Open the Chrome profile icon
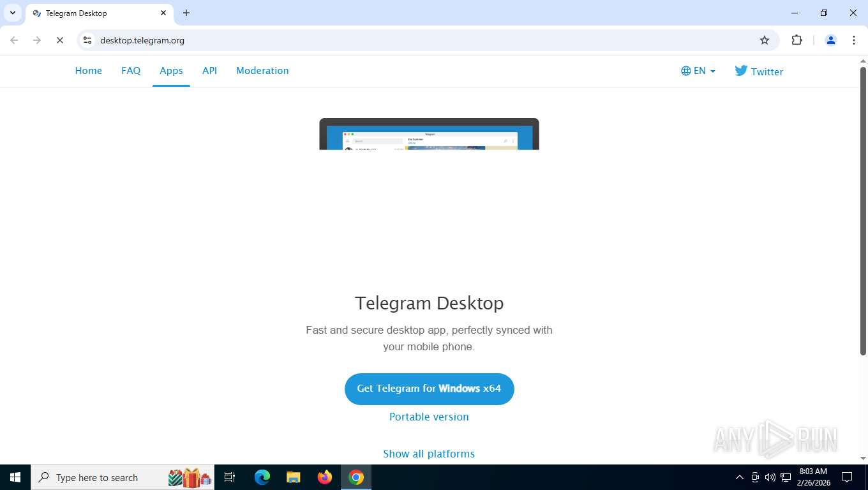 pyautogui.click(x=831, y=40)
